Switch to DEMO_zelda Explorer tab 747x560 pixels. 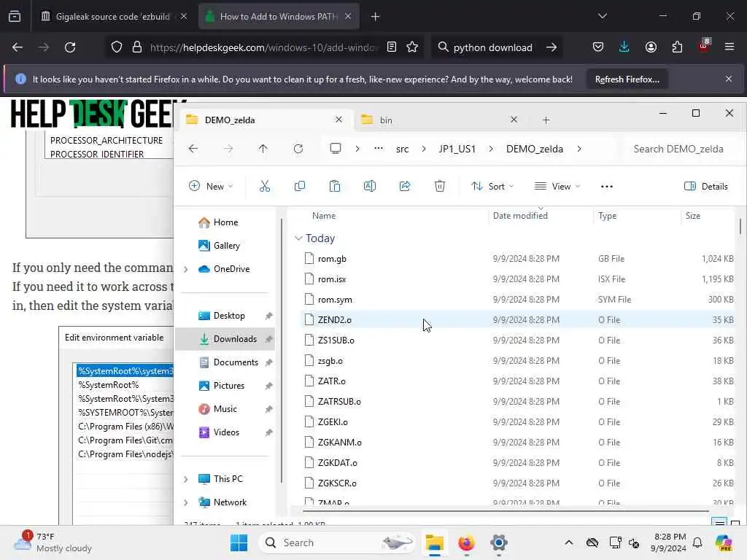[x=265, y=120]
